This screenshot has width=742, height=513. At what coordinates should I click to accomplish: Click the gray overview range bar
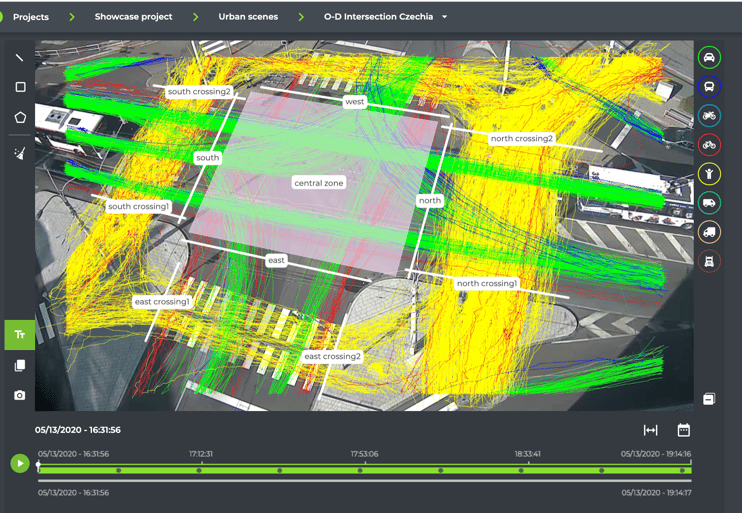[364, 480]
